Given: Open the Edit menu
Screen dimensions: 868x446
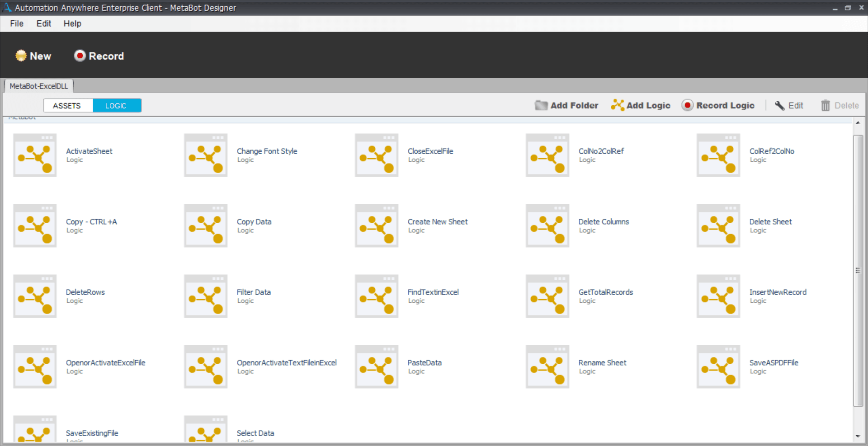Looking at the screenshot, I should (x=44, y=23).
